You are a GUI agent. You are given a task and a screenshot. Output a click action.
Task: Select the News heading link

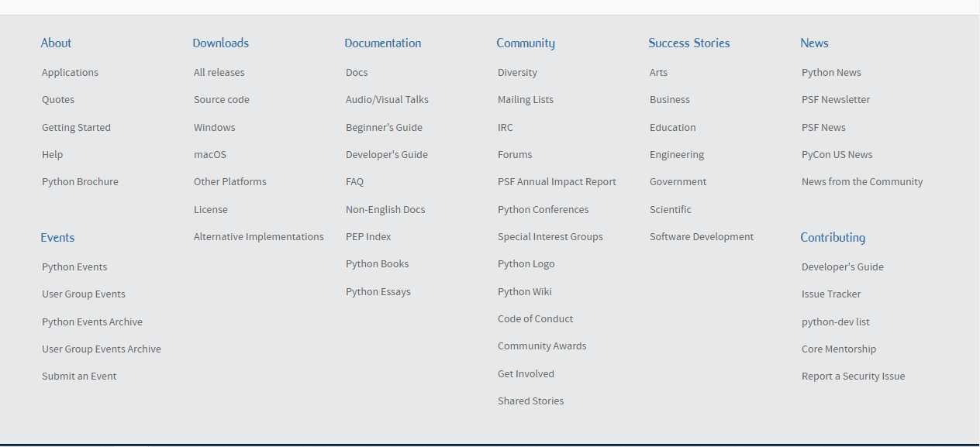pyautogui.click(x=814, y=43)
